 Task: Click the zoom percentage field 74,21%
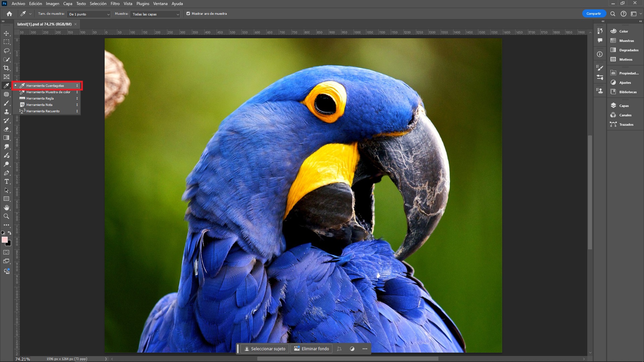pyautogui.click(x=22, y=359)
